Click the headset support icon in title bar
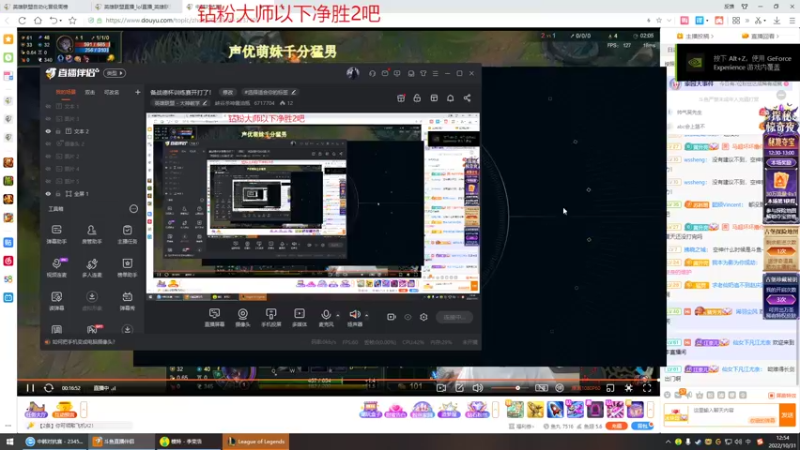This screenshot has height=450, width=800. (372, 73)
